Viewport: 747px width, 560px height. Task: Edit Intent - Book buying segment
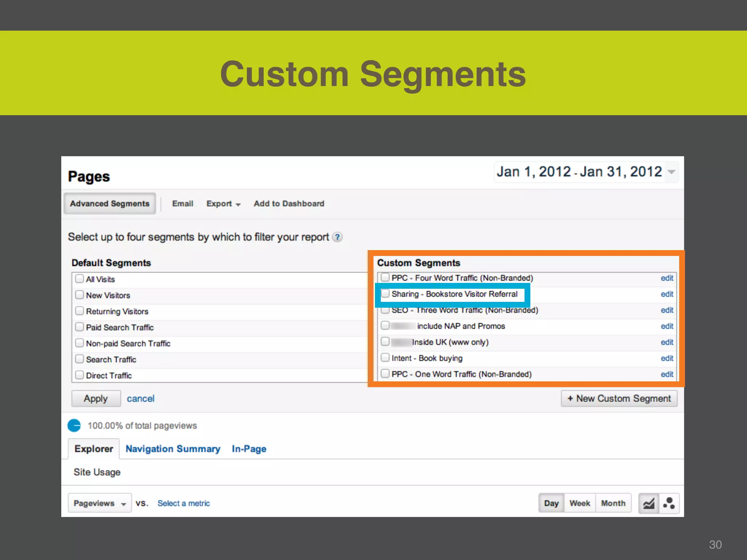[x=667, y=358]
